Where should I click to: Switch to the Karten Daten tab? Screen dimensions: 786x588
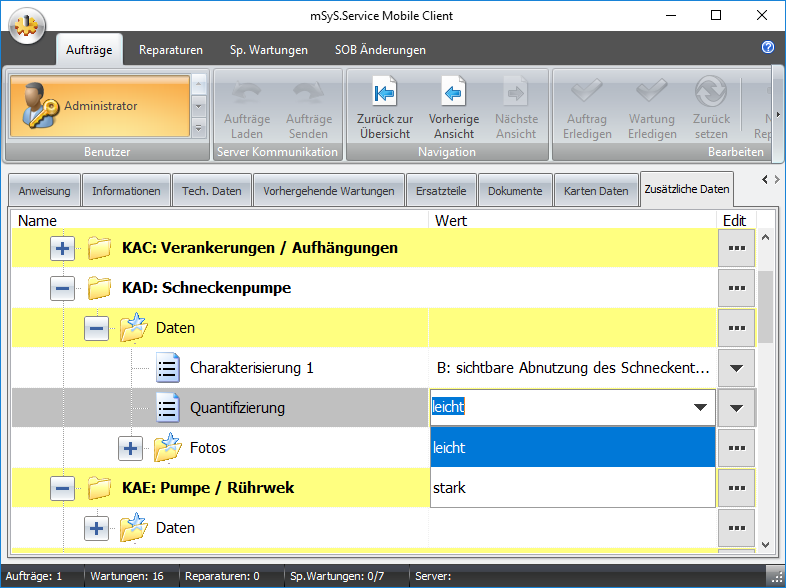pyautogui.click(x=596, y=190)
